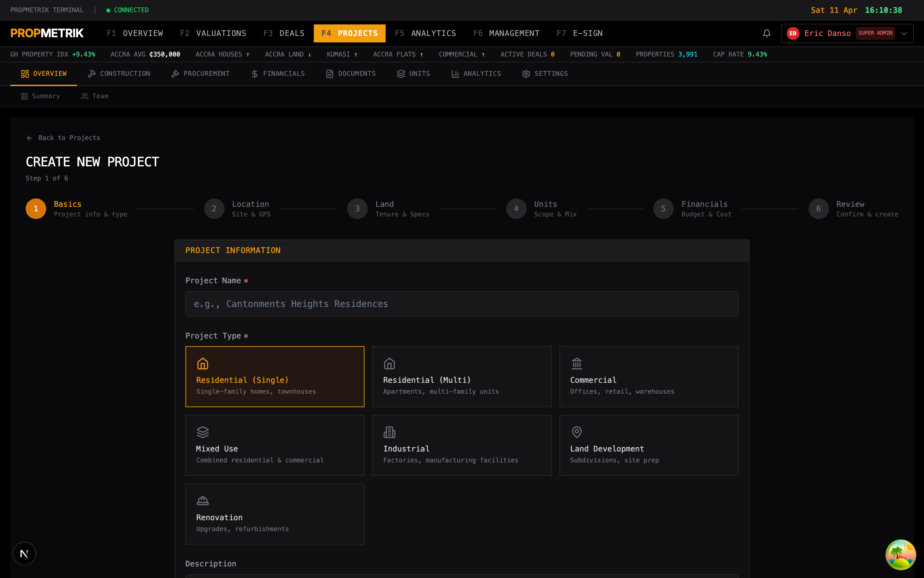Jump to step 5 Financials
Viewport: 924px width, 578px height.
coord(692,209)
